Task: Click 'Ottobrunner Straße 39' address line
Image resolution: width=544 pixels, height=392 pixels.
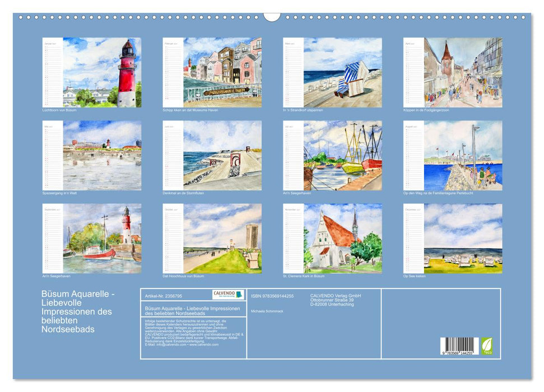Action: click(x=332, y=300)
